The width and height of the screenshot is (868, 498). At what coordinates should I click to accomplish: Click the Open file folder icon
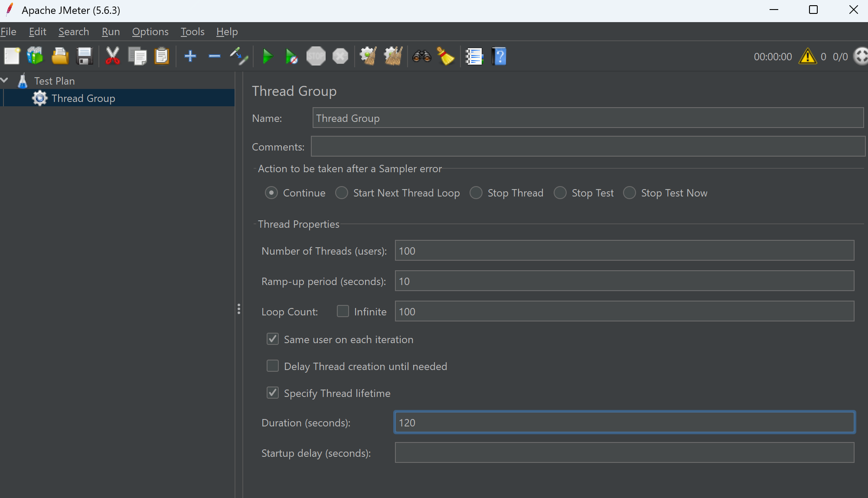pyautogui.click(x=60, y=56)
